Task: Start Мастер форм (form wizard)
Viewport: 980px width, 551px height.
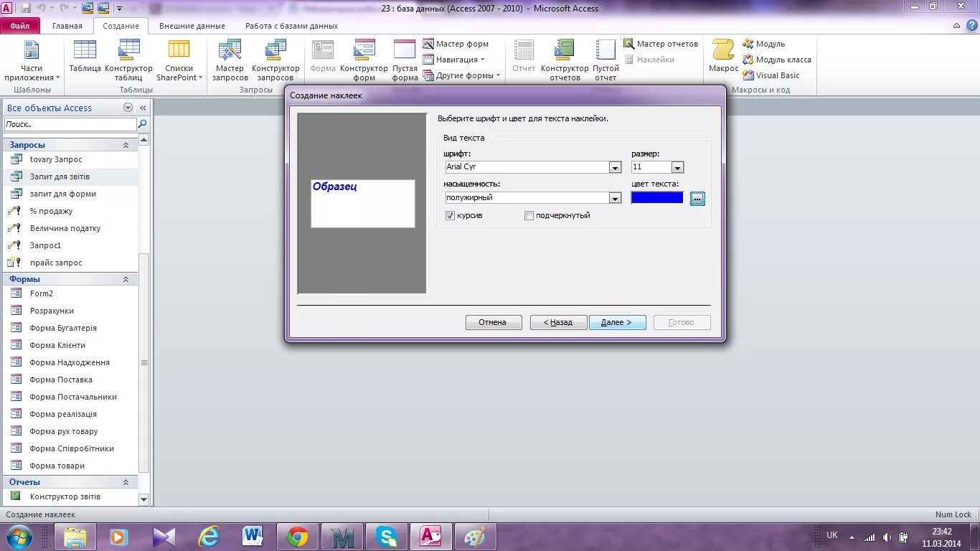Action: click(456, 44)
